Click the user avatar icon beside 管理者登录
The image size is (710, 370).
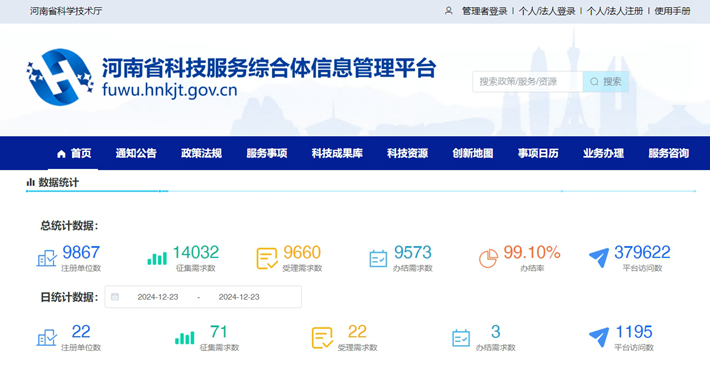448,10
